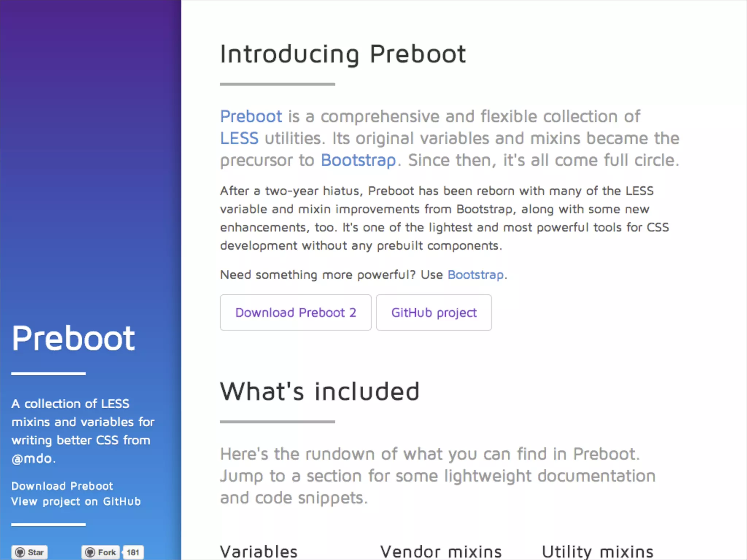
Task: Visit the Bootstrap link in the lead paragraph
Action: pyautogui.click(x=358, y=160)
